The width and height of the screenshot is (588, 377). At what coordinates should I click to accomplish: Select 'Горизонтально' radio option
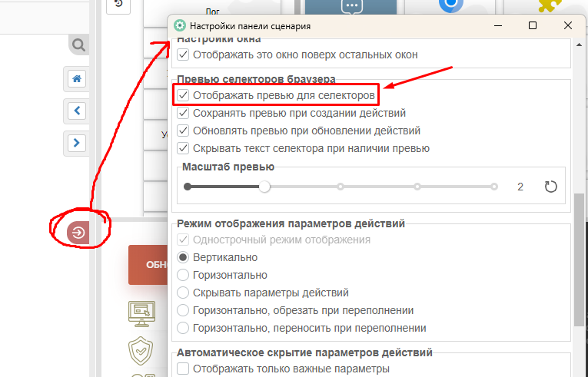pos(183,275)
